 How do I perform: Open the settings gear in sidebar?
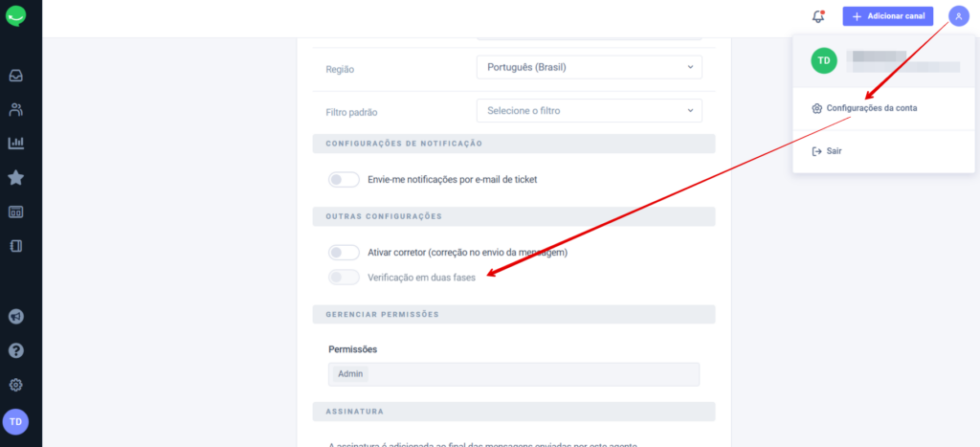click(15, 385)
